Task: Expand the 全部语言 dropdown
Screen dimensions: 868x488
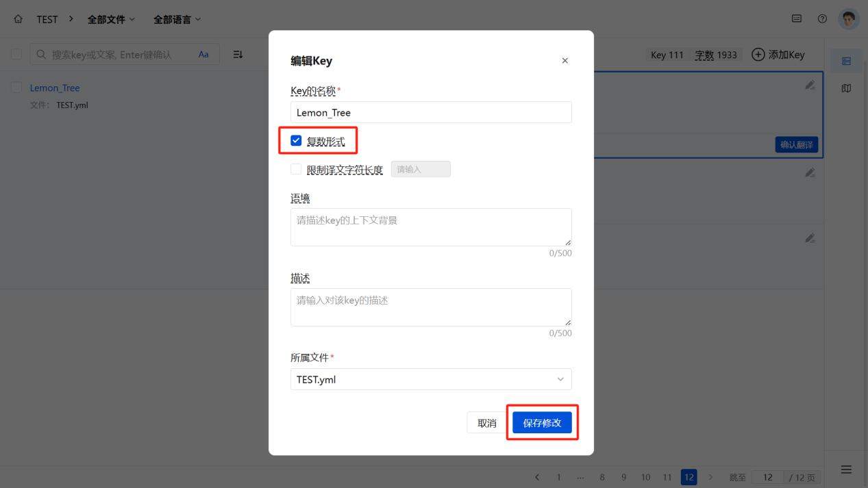Action: (x=177, y=19)
